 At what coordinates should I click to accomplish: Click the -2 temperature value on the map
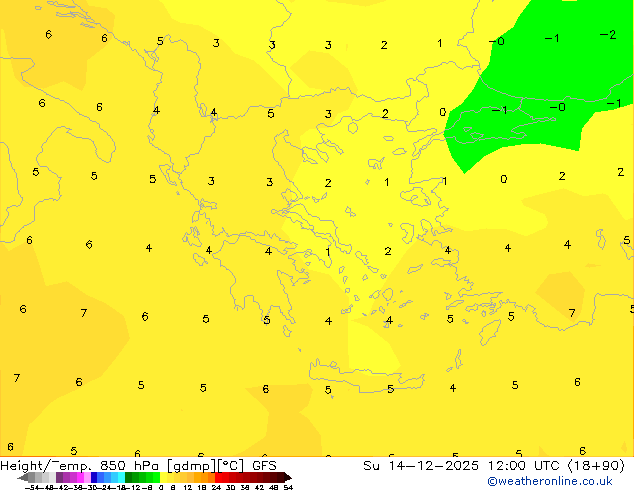(607, 35)
